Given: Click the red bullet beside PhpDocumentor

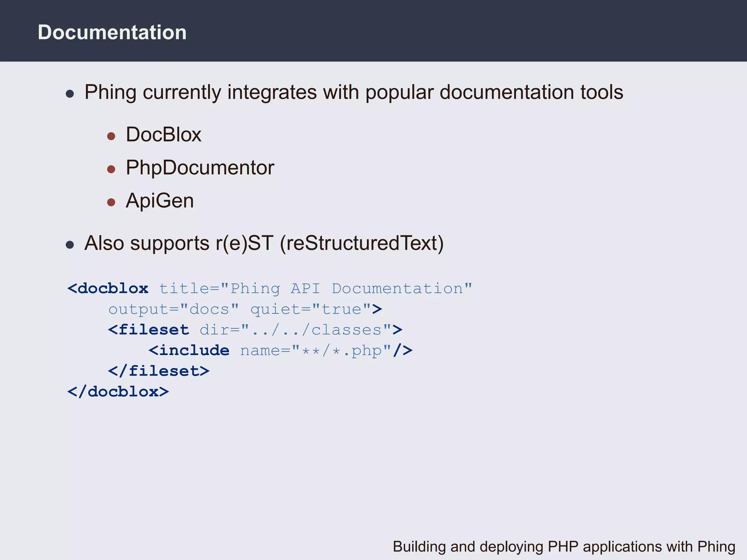Looking at the screenshot, I should tap(111, 169).
